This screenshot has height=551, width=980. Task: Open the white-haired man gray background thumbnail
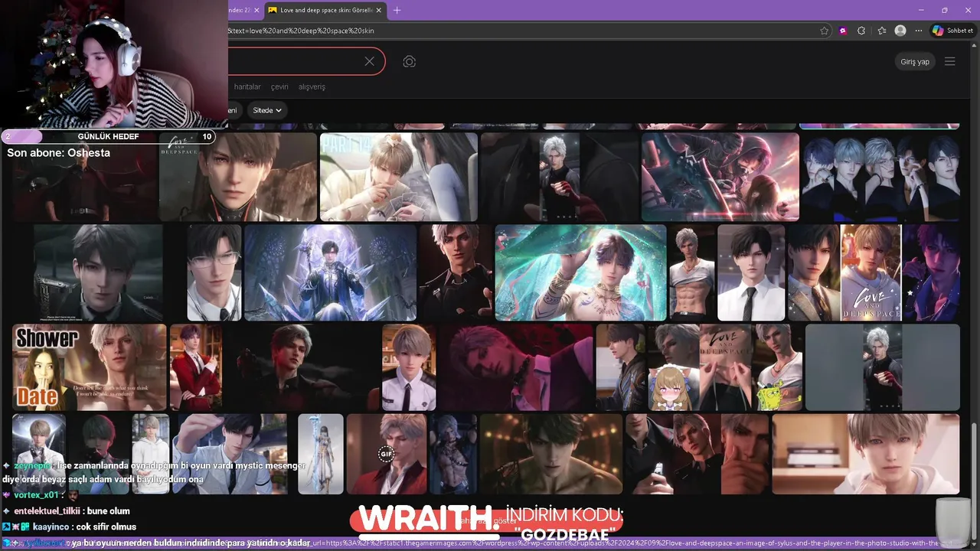(x=882, y=367)
